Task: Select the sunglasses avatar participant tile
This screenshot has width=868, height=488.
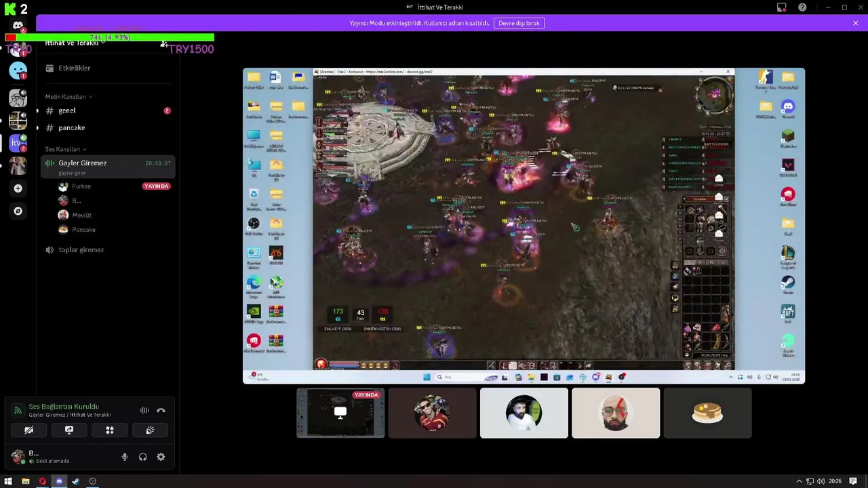Action: click(432, 413)
